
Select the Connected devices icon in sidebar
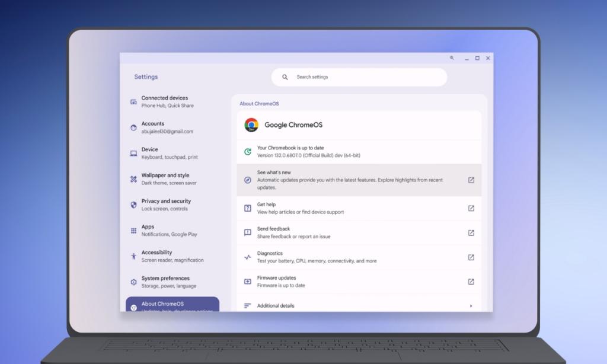coord(133,101)
